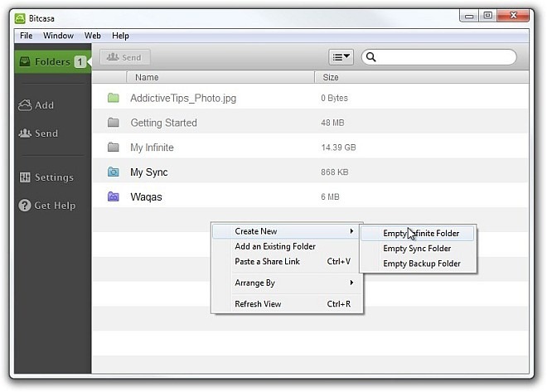The width and height of the screenshot is (547, 392).
Task: Select the AddictiveTips_Photo.jpg row name
Action: point(183,98)
